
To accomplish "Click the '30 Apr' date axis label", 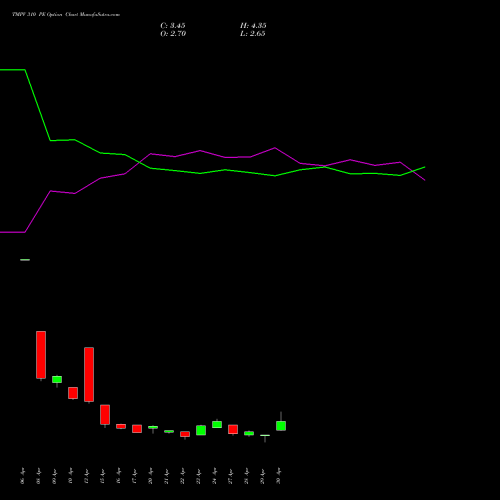I will point(278,476).
